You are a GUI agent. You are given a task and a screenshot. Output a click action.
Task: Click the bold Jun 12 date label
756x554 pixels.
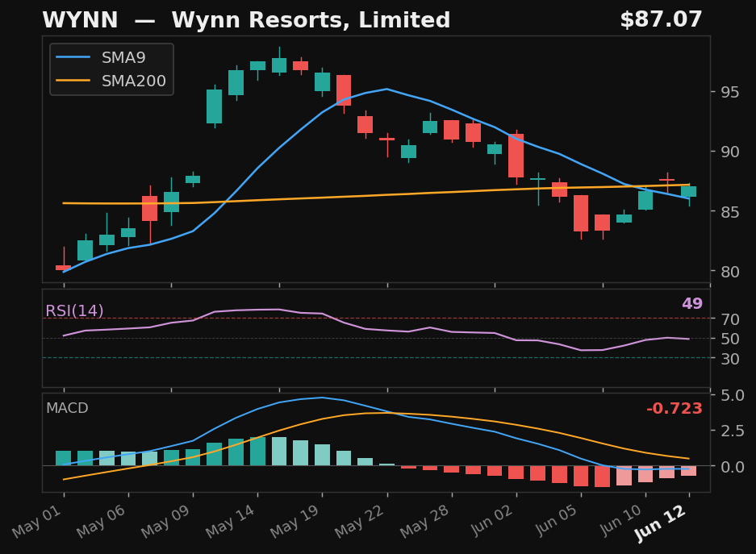[x=661, y=523]
